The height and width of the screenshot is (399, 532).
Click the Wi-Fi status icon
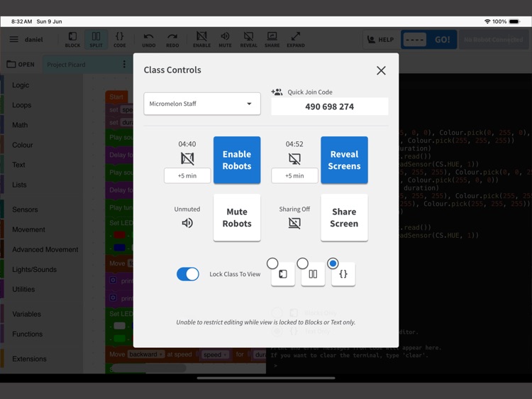pos(487,21)
